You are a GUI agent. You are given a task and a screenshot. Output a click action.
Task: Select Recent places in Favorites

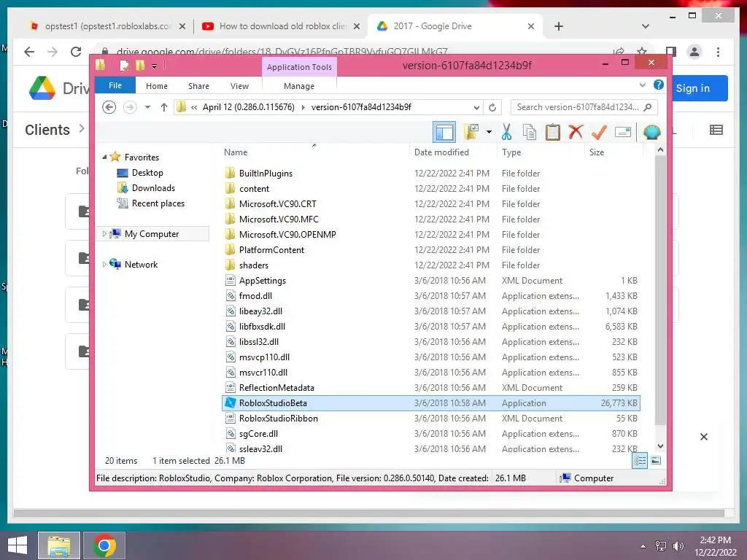point(158,203)
